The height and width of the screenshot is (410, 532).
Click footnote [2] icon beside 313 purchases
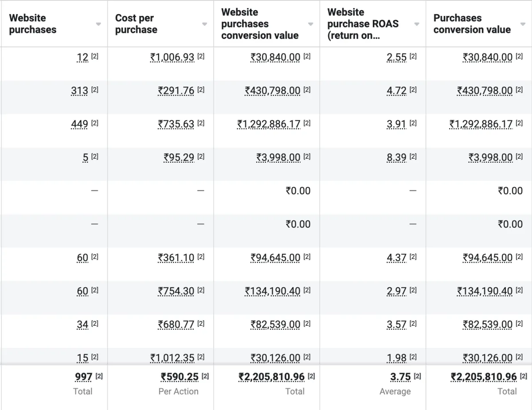pos(95,90)
